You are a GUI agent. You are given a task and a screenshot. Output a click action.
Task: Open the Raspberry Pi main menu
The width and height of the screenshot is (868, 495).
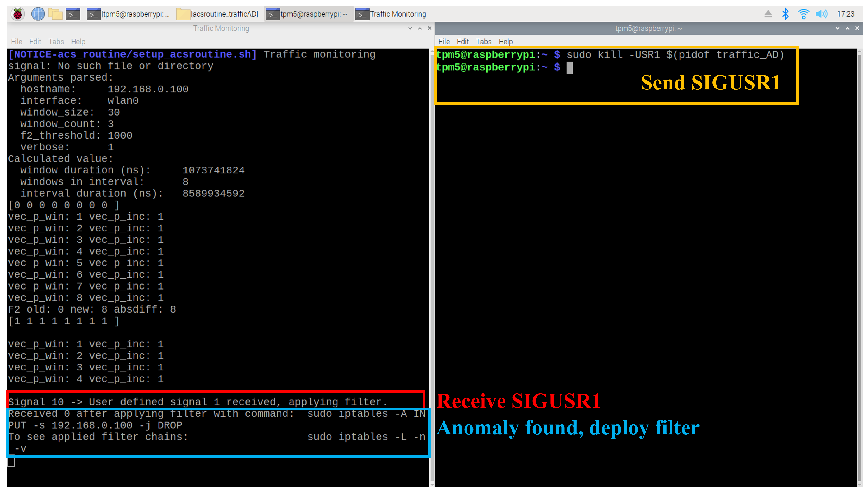18,14
